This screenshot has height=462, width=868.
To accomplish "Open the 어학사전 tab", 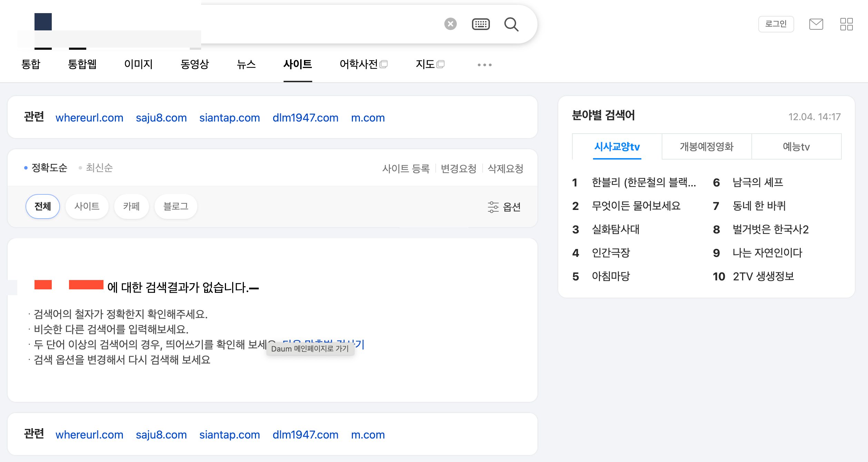I will click(x=364, y=64).
